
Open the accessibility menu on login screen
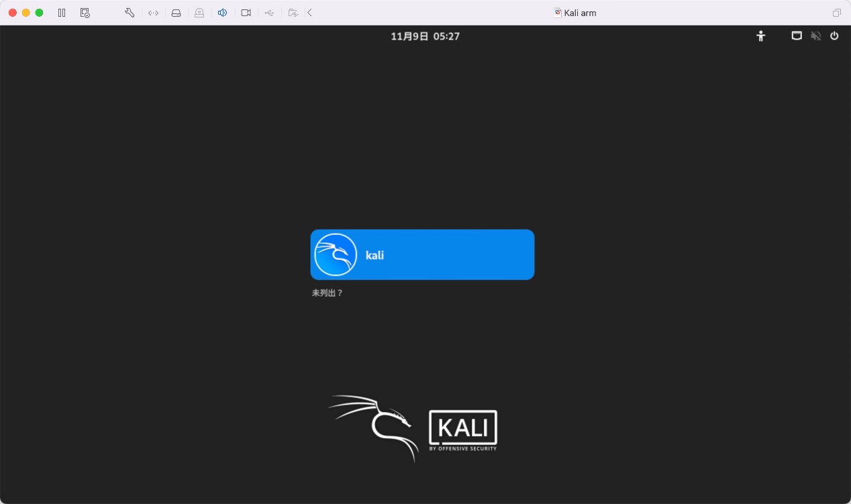(x=760, y=36)
